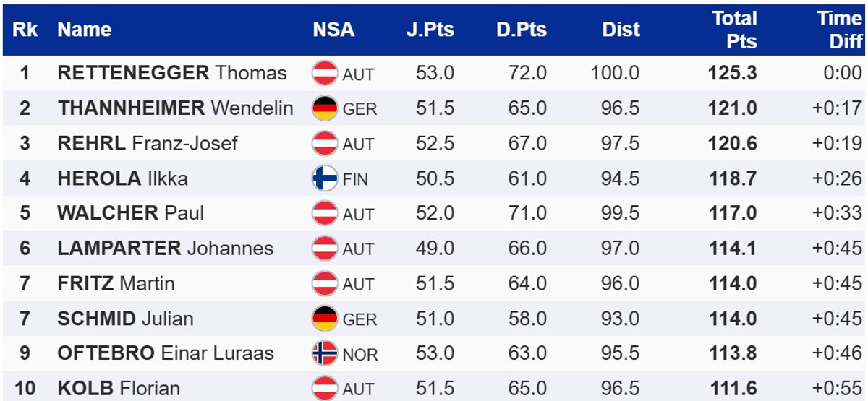Click the Time Diff column header
The height and width of the screenshot is (401, 868).
point(839,30)
